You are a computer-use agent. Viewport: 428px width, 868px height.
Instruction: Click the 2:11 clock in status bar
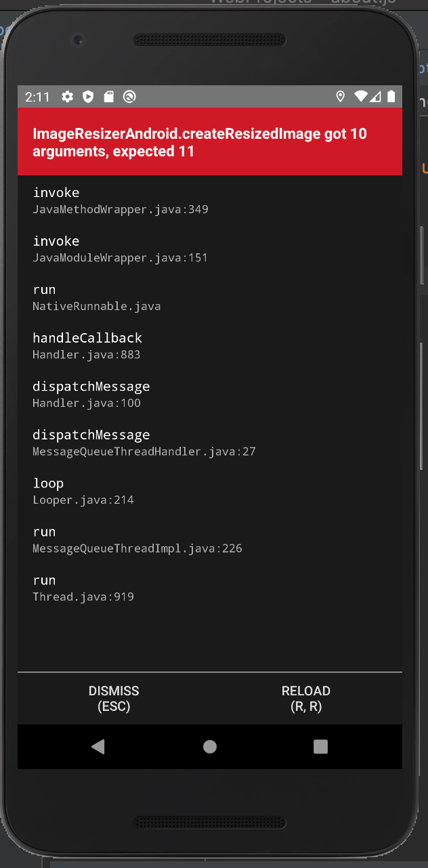point(37,97)
